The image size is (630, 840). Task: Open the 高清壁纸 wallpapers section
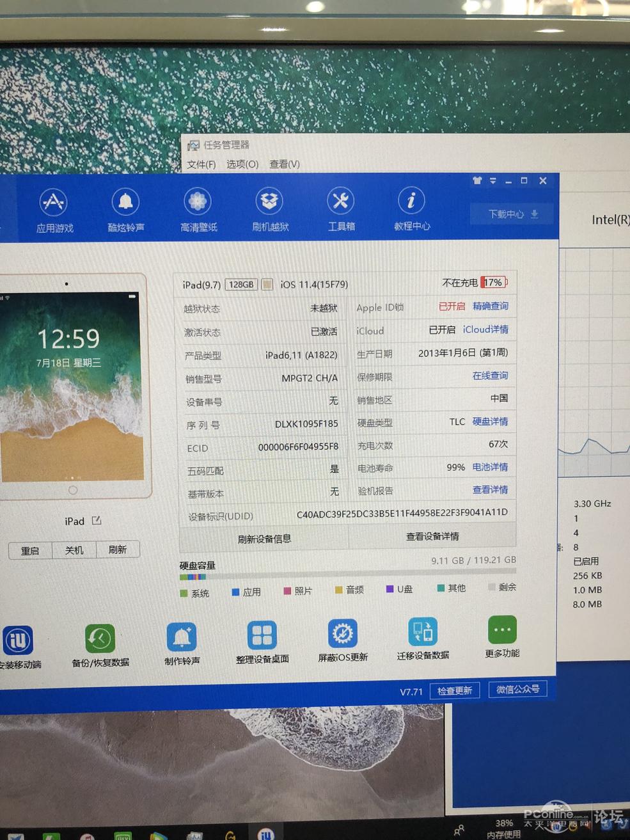(198, 210)
